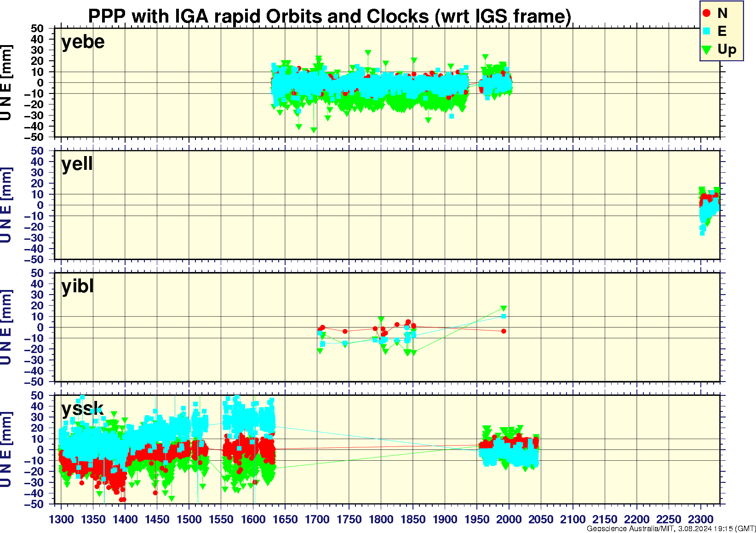Click x-axis tick label 1500
The width and height of the screenshot is (756, 533).
click(x=189, y=519)
